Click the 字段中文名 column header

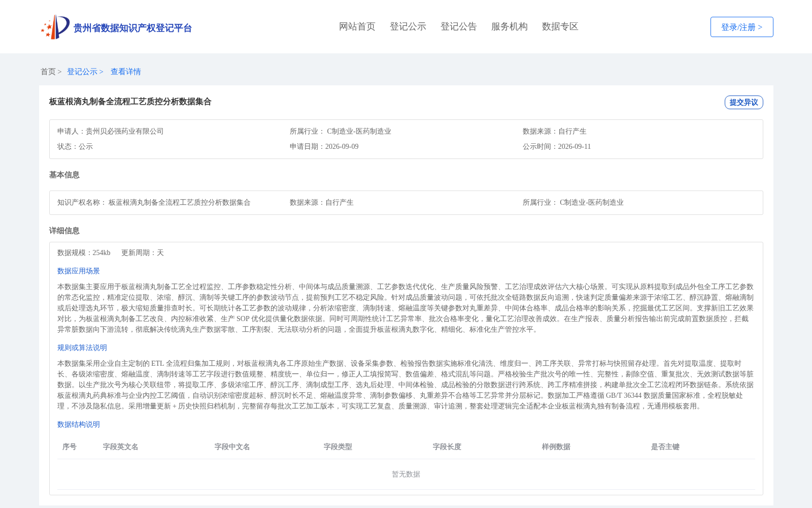tap(232, 447)
